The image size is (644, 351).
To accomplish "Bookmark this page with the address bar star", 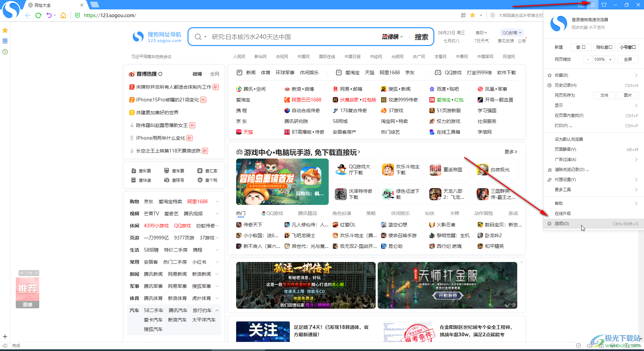I will coord(473,15).
